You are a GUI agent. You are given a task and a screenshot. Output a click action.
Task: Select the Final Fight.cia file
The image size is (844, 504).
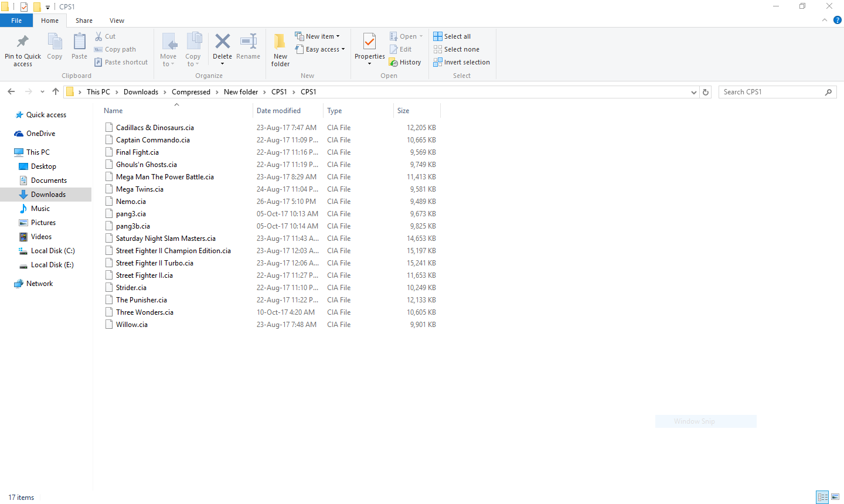(137, 152)
